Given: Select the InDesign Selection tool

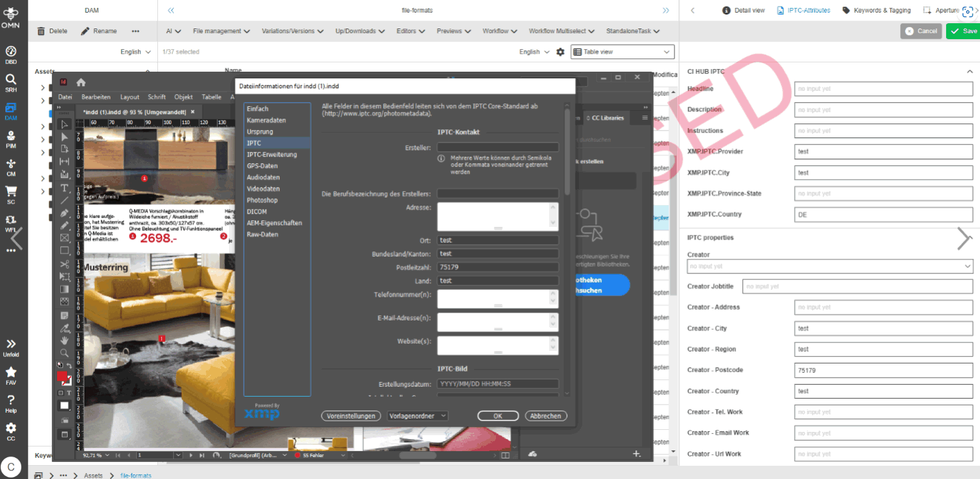Looking at the screenshot, I should click(64, 124).
